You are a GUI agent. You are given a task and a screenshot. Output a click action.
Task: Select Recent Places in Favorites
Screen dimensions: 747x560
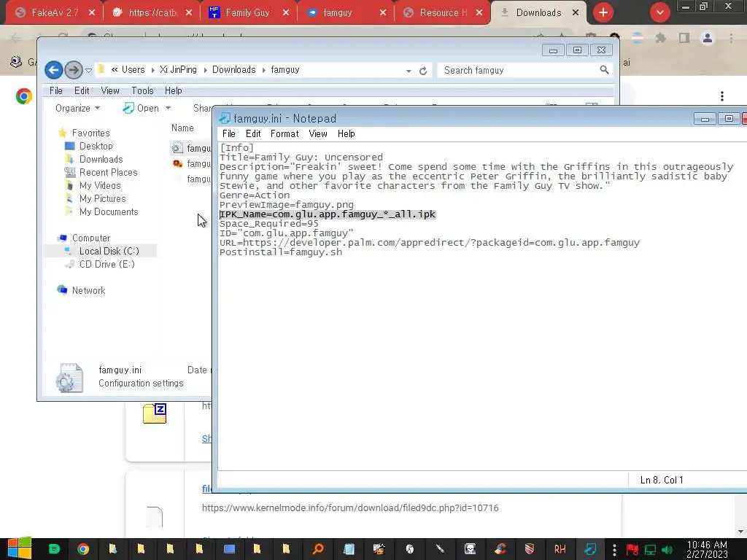[x=108, y=172]
